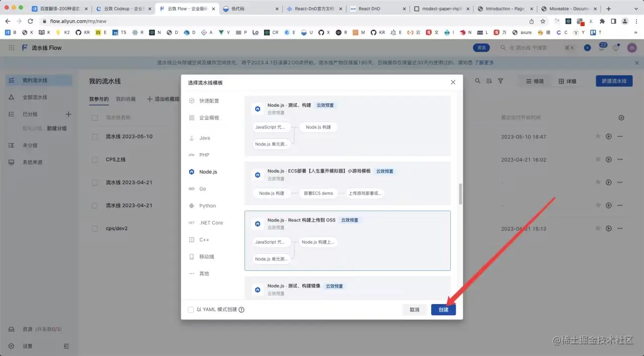Select the Node.js · 测试、构建 template card

[348, 126]
